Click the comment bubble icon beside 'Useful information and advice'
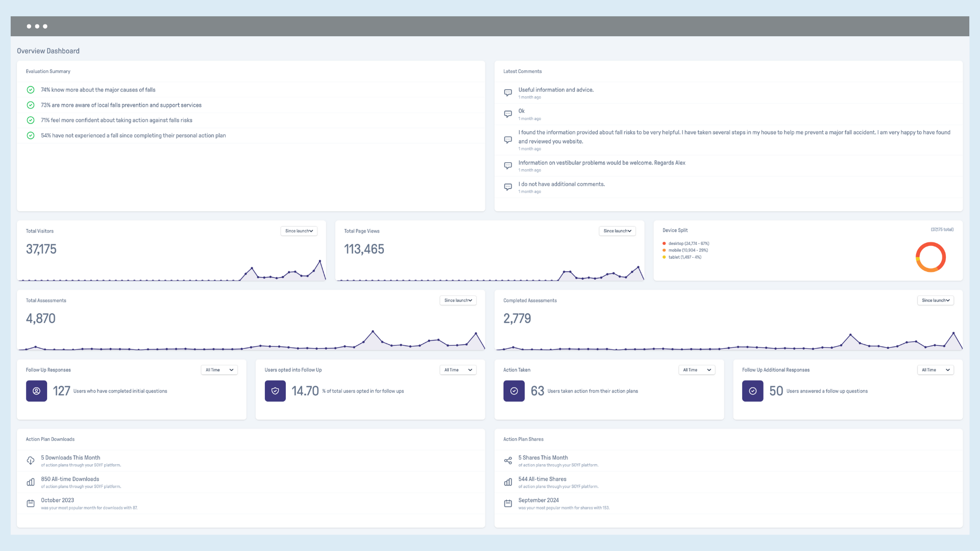Image resolution: width=980 pixels, height=551 pixels. pos(508,93)
